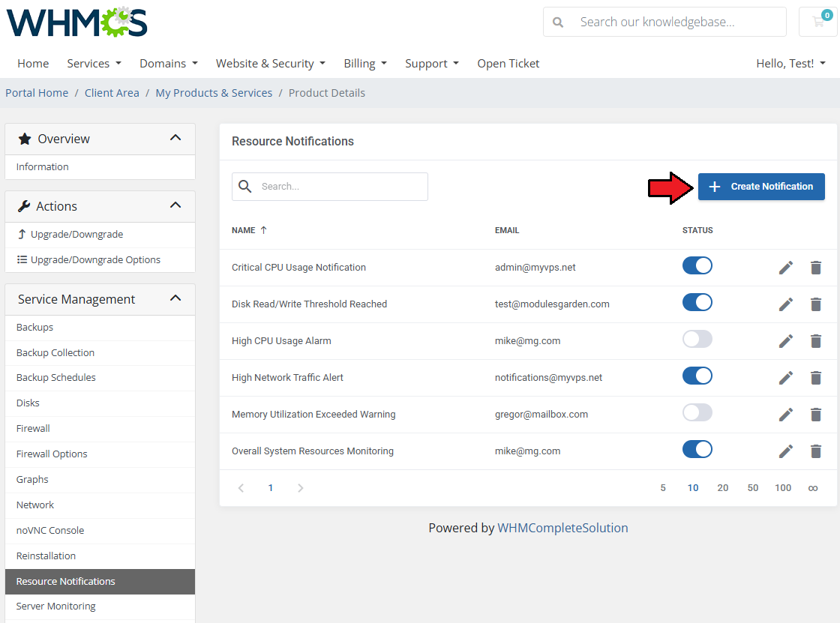Viewport: 840px width, 623px height.
Task: Open Firewall in the sidebar
Action: tap(100, 429)
